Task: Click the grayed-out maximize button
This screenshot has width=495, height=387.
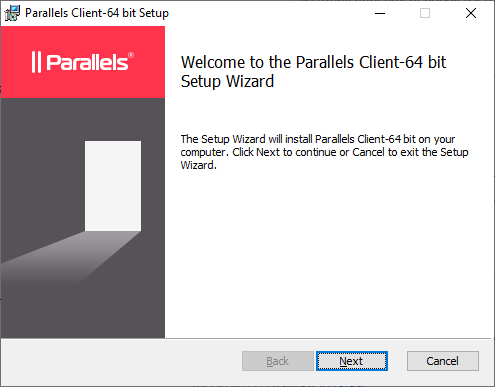Action: click(425, 13)
